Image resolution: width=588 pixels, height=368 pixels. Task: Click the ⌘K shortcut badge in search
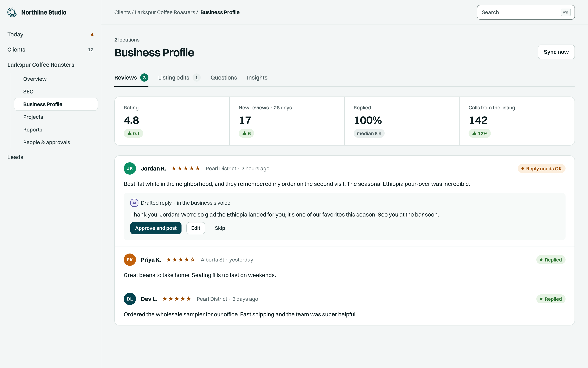pos(565,12)
